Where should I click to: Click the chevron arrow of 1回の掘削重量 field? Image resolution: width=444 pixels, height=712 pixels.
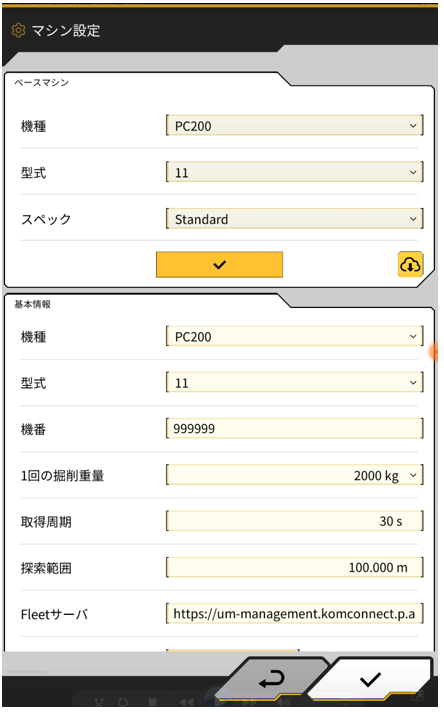pyautogui.click(x=413, y=475)
